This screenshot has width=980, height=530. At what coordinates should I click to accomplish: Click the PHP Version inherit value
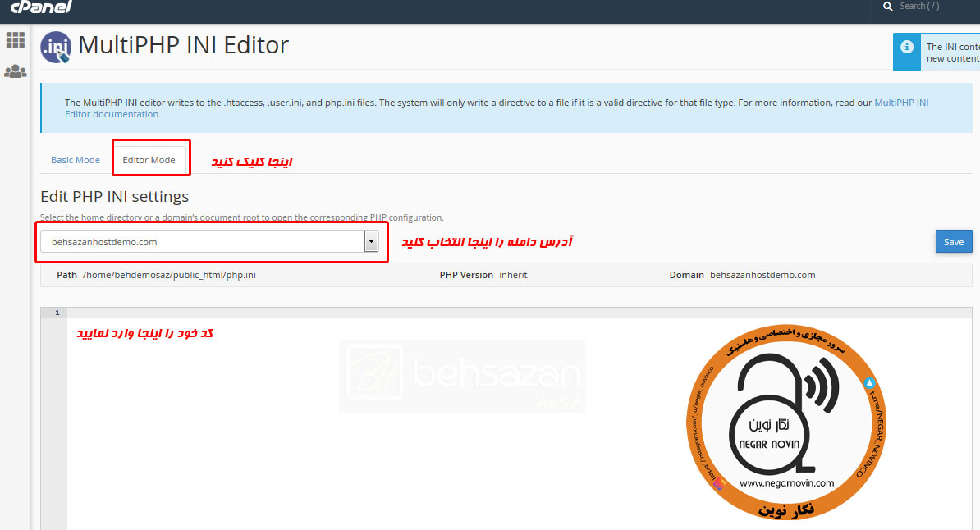(x=513, y=275)
